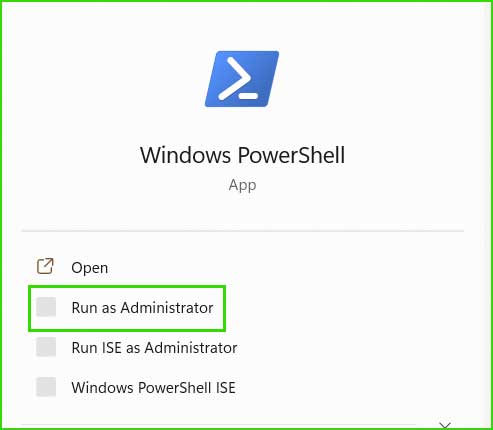493x430 pixels.
Task: Open Windows PowerShell via the Open entry
Action: [x=72, y=267]
